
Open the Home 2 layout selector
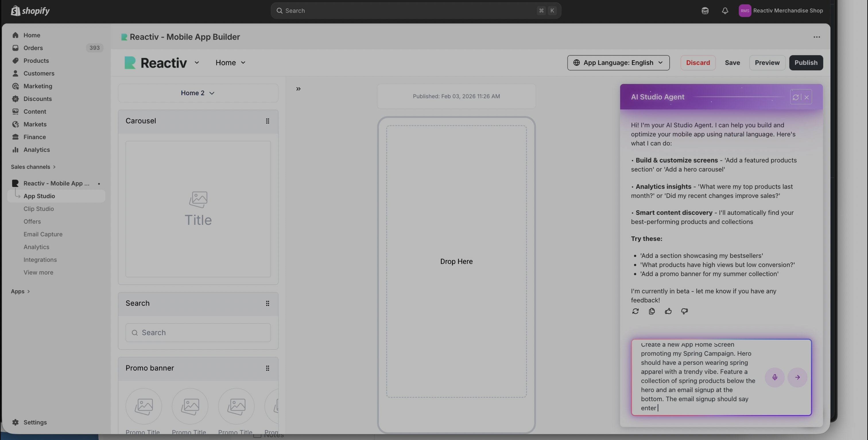[x=198, y=93]
